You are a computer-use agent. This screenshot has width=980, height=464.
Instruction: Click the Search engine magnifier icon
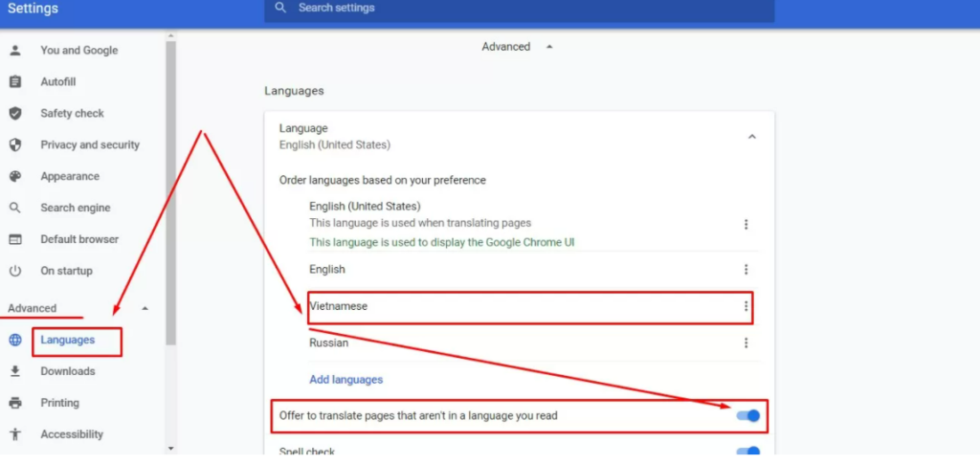pos(15,208)
